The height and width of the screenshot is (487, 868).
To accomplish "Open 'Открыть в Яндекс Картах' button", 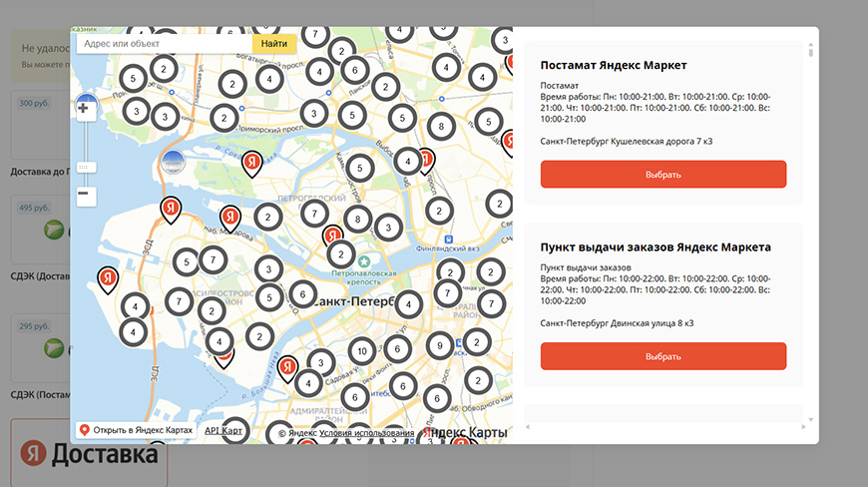I will point(136,430).
